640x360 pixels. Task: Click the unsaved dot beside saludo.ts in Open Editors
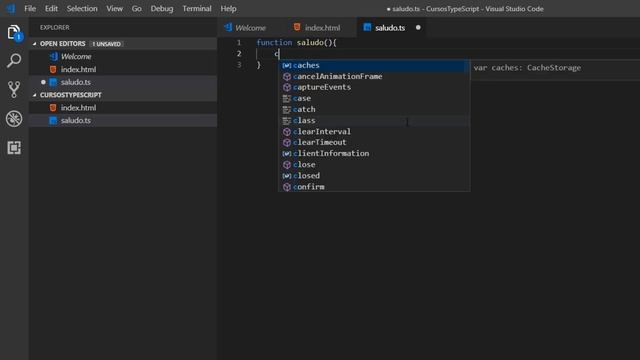point(43,82)
